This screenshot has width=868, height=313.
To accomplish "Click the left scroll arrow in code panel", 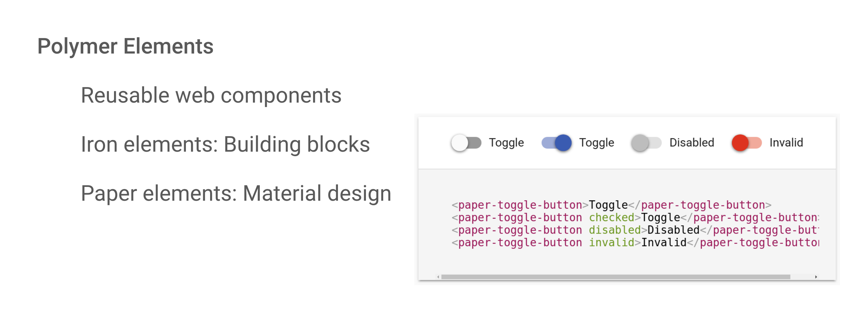I will click(x=438, y=277).
